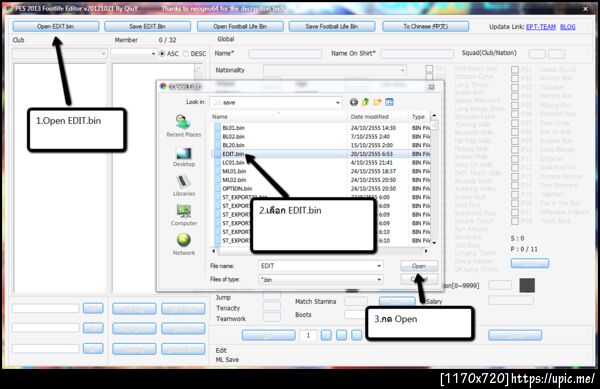Sort files by the Type column header
The image size is (600, 389).
pyautogui.click(x=419, y=117)
